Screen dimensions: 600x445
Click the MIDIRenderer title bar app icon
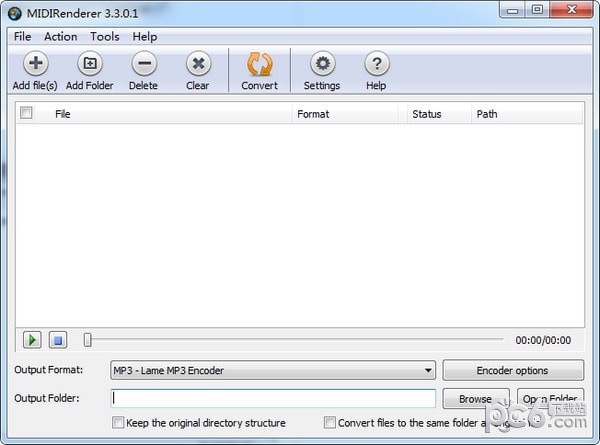tap(15, 14)
